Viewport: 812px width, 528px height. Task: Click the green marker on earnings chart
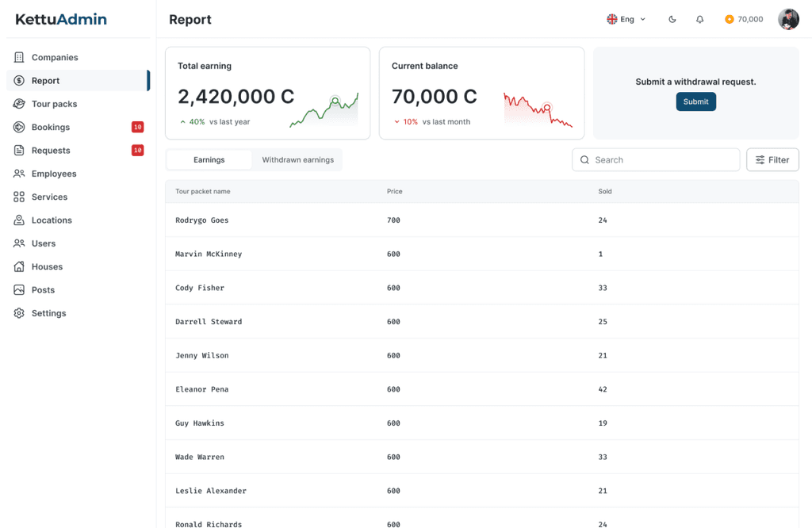[335, 101]
